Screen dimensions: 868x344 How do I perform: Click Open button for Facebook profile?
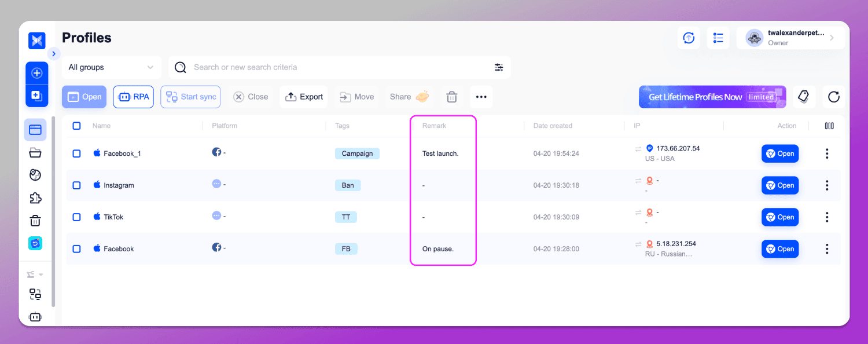779,249
